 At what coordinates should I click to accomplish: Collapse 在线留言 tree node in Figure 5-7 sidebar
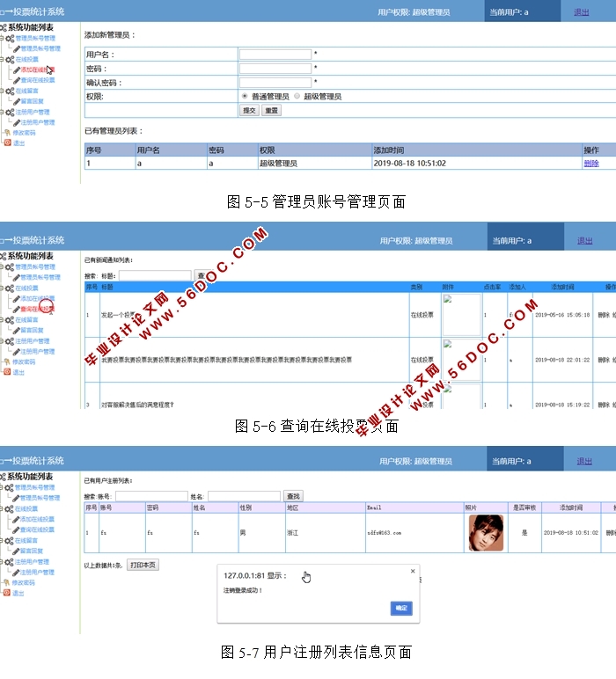tap(2, 541)
